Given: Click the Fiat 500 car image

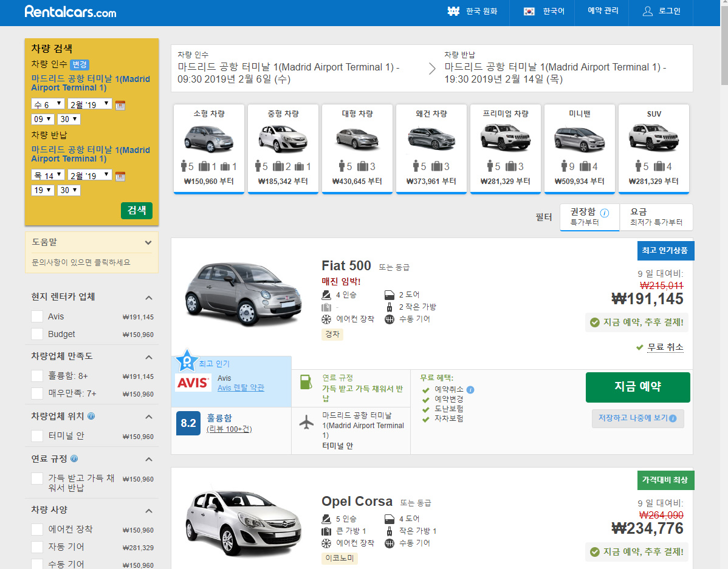Looking at the screenshot, I should (243, 295).
